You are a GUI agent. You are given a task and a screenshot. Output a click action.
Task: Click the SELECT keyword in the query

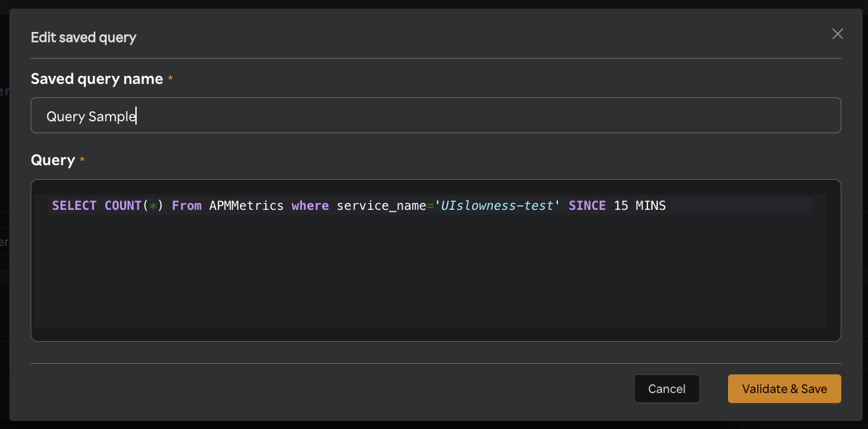point(74,205)
